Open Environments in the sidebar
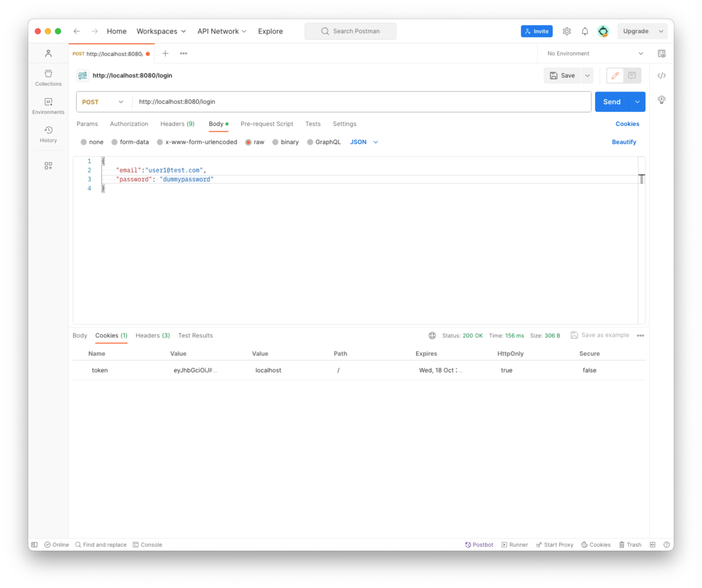 (48, 106)
